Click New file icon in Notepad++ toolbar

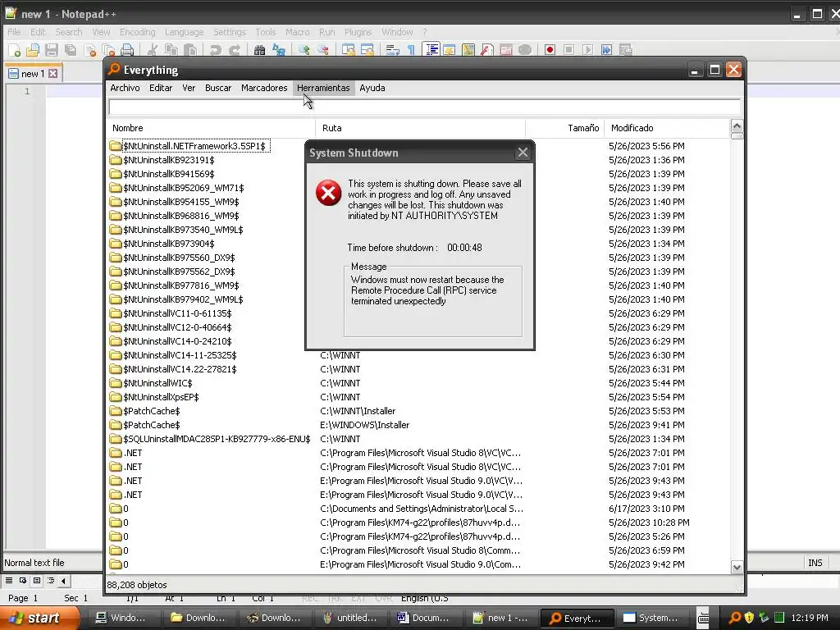click(15, 50)
